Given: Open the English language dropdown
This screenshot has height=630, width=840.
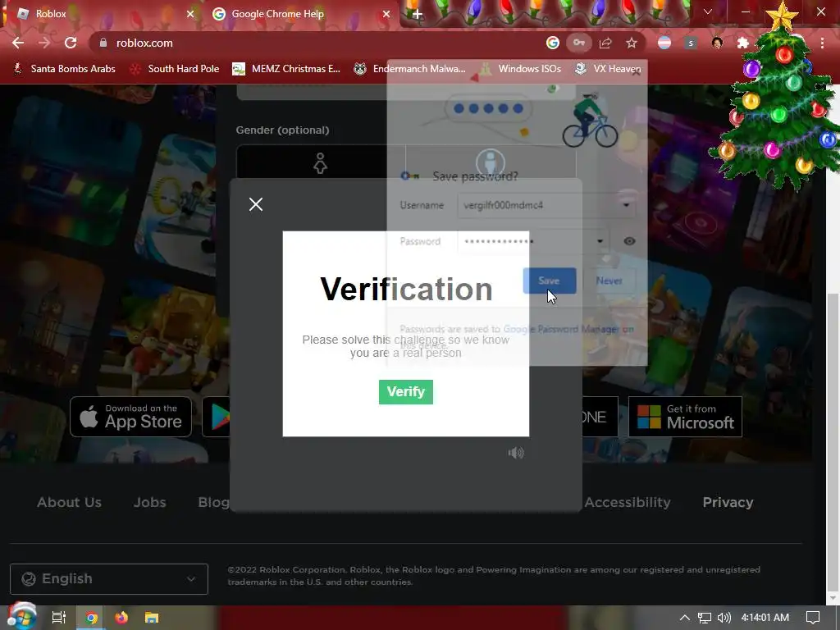Looking at the screenshot, I should (109, 578).
